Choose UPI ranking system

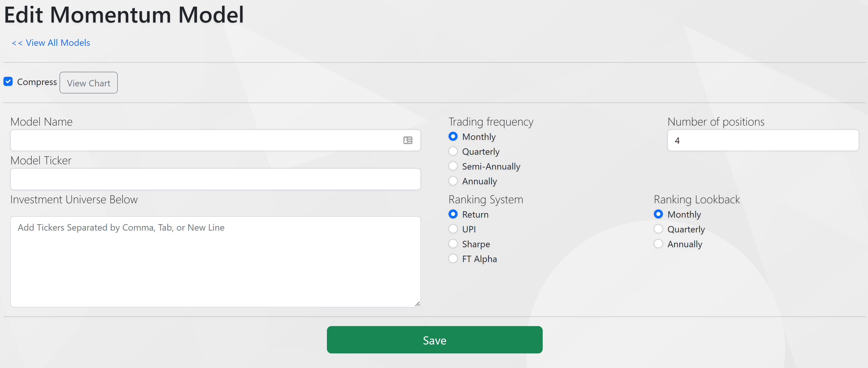click(453, 229)
